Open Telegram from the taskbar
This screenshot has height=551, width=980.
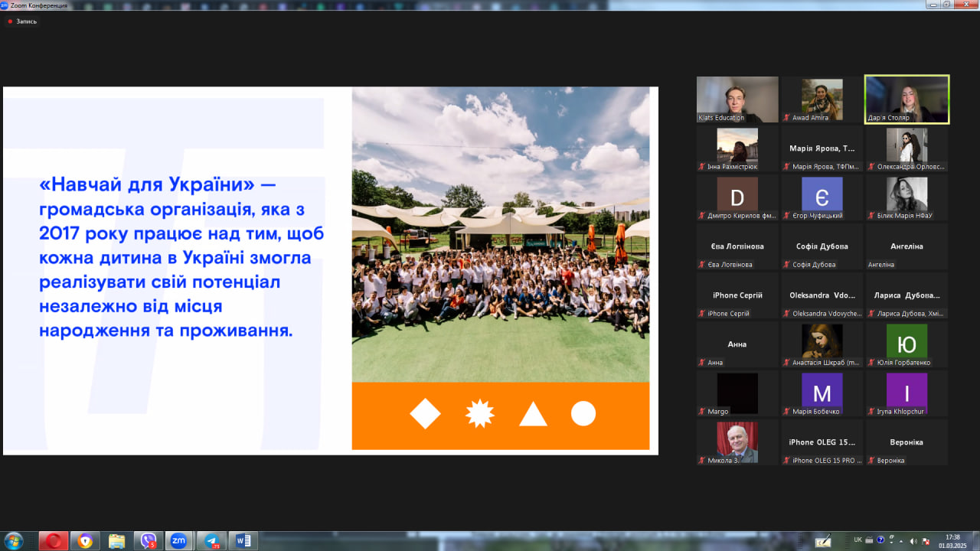tap(211, 541)
